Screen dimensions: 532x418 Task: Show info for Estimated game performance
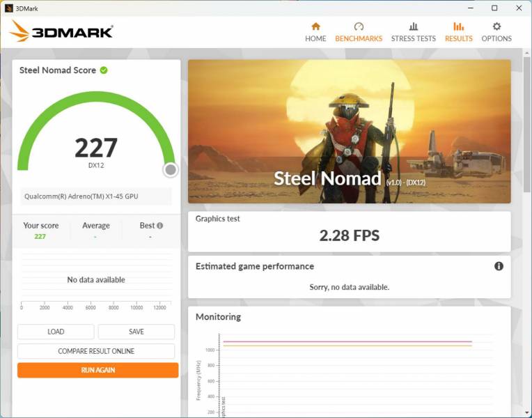pyautogui.click(x=499, y=266)
